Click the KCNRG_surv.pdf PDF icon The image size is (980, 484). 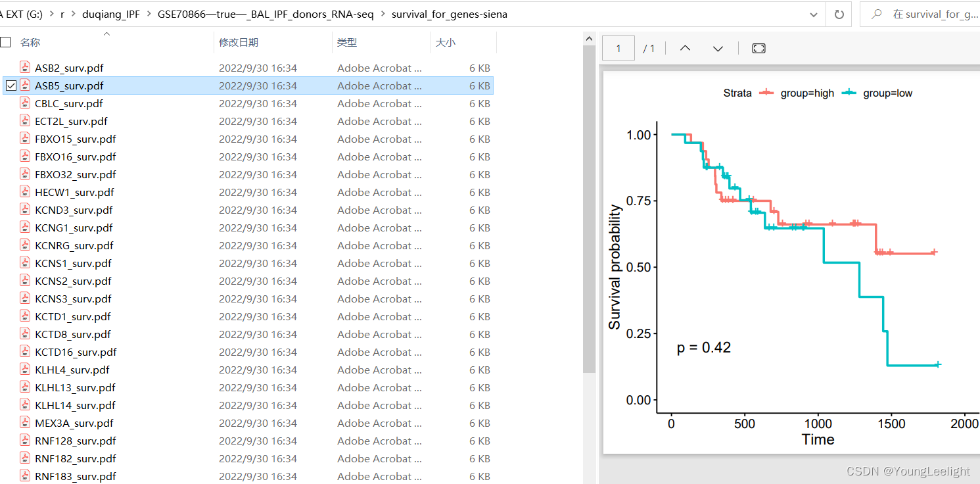tap(25, 245)
